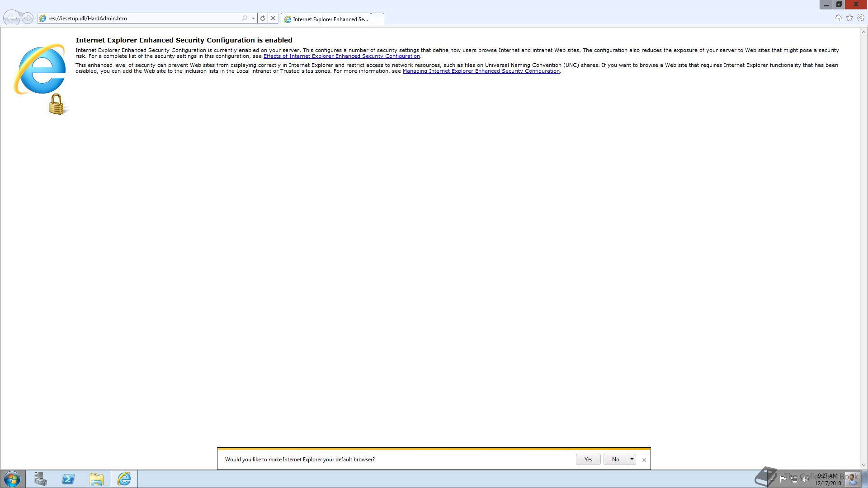Image resolution: width=868 pixels, height=488 pixels.
Task: Go forward with the Forward arrow button
Action: (x=28, y=18)
